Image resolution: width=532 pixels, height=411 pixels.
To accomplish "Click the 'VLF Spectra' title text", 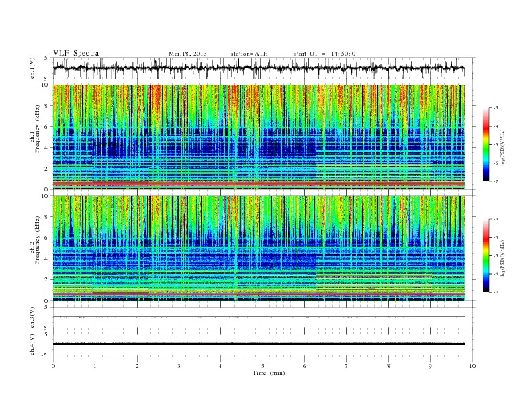I will point(76,53).
